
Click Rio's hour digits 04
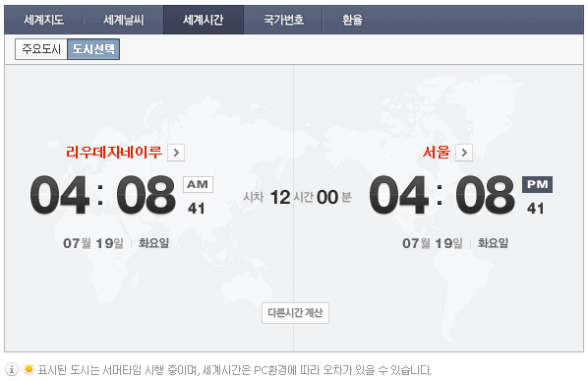tap(60, 195)
